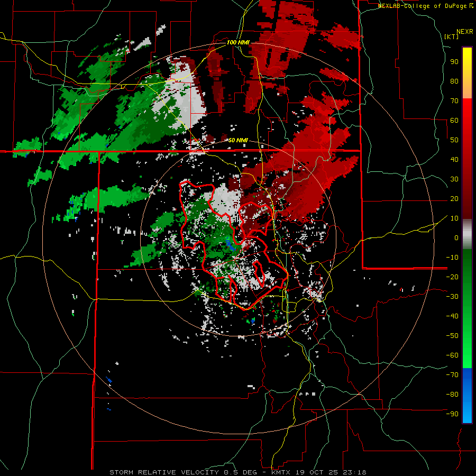Click the 20 value on the velocity scale
Viewport: 476px width, 476px height.
(454, 199)
